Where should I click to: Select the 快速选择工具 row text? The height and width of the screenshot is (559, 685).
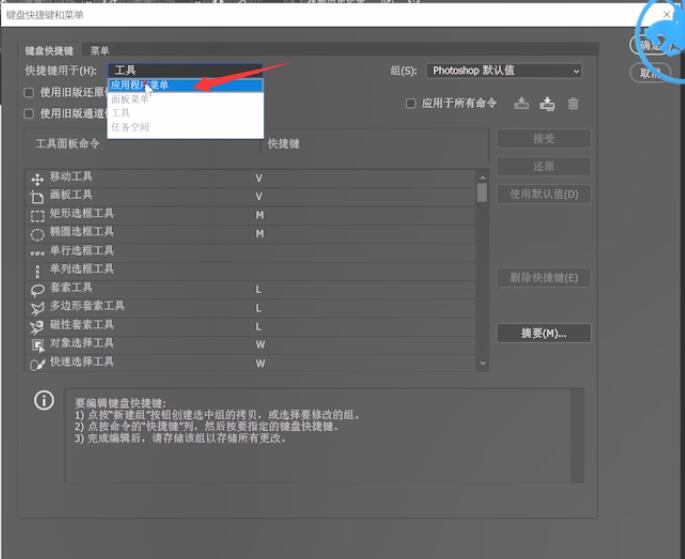coord(82,362)
